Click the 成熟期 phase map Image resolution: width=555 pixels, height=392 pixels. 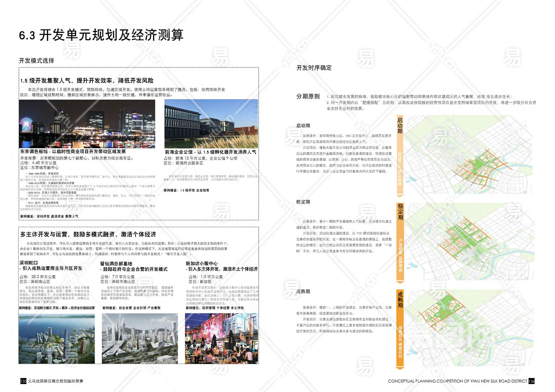[x=469, y=328]
